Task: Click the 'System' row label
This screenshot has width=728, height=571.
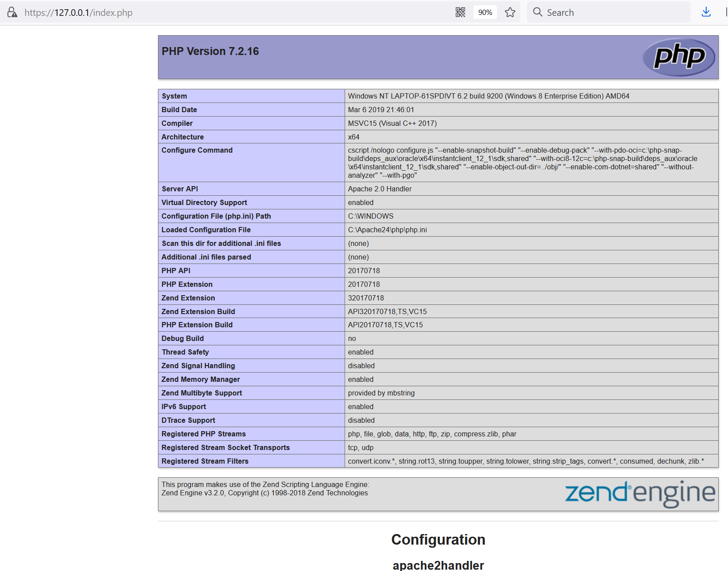Action: pos(174,96)
